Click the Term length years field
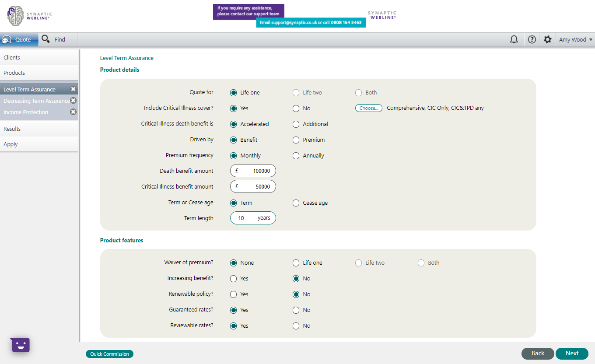The width and height of the screenshot is (595, 364). pyautogui.click(x=253, y=218)
